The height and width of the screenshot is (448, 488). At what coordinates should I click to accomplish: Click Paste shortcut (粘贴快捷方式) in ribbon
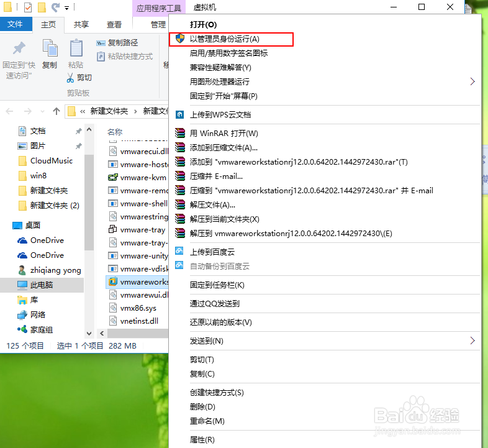pyautogui.click(x=125, y=57)
